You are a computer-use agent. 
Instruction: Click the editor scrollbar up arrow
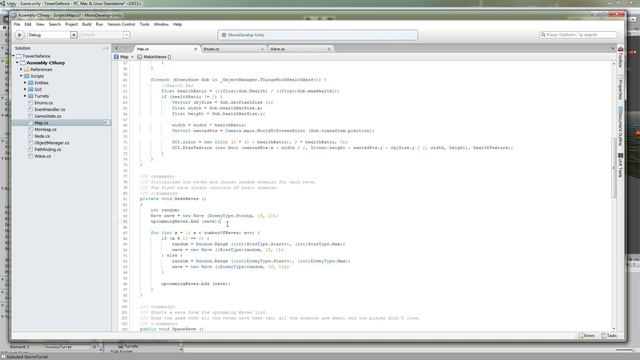613,64
